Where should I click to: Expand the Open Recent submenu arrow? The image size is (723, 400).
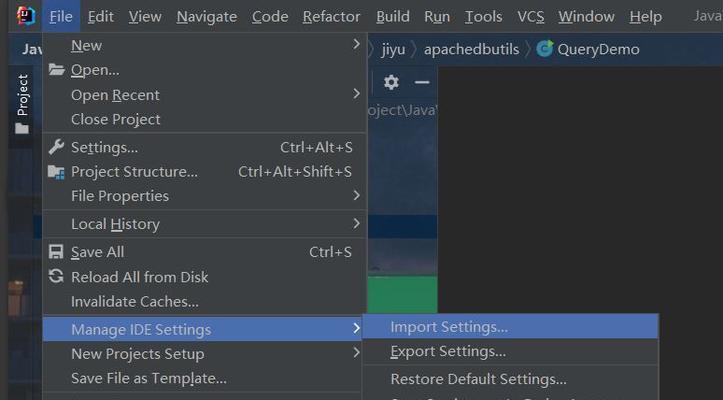click(356, 94)
